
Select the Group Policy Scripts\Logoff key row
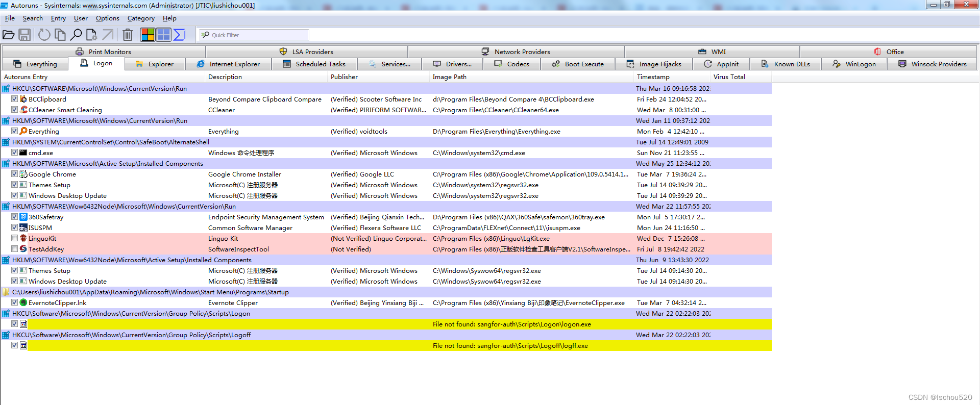(x=386, y=335)
